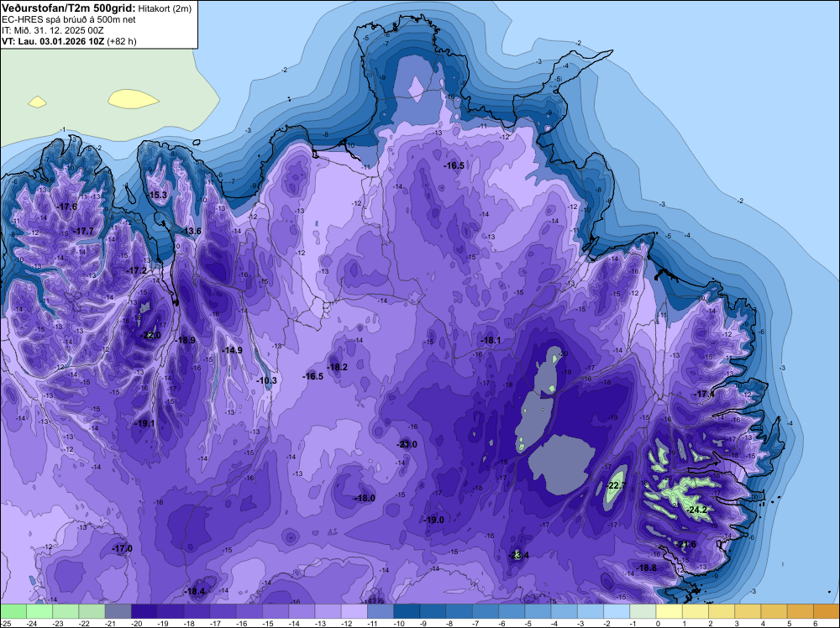840x628 pixels.
Task: Click the -22.7 temperature value
Action: (x=616, y=485)
